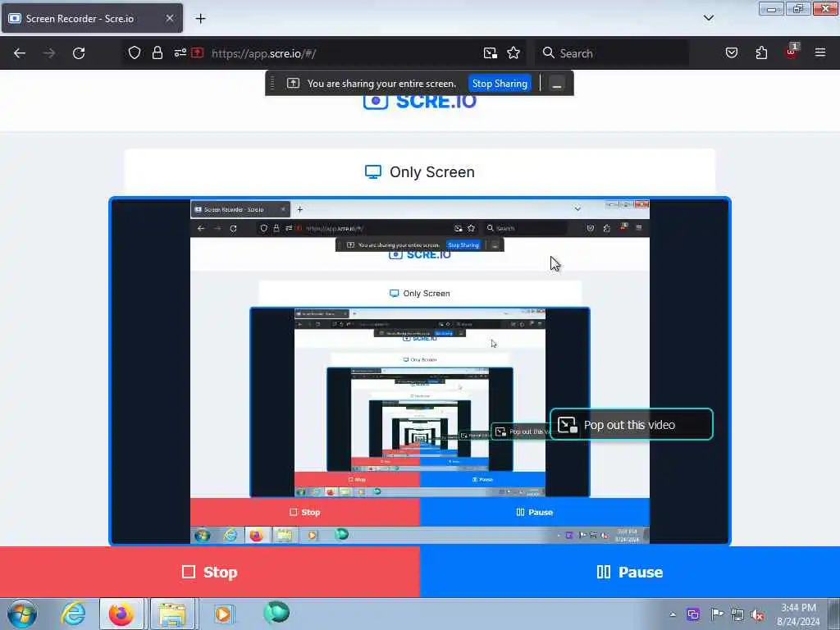
Task: Open the Firefox hamburger menu
Action: point(820,52)
